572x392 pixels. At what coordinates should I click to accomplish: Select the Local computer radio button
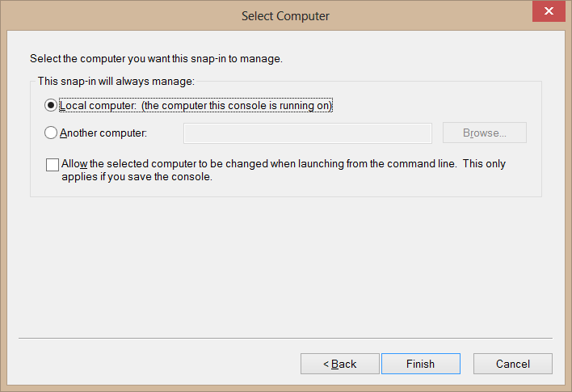pyautogui.click(x=52, y=105)
